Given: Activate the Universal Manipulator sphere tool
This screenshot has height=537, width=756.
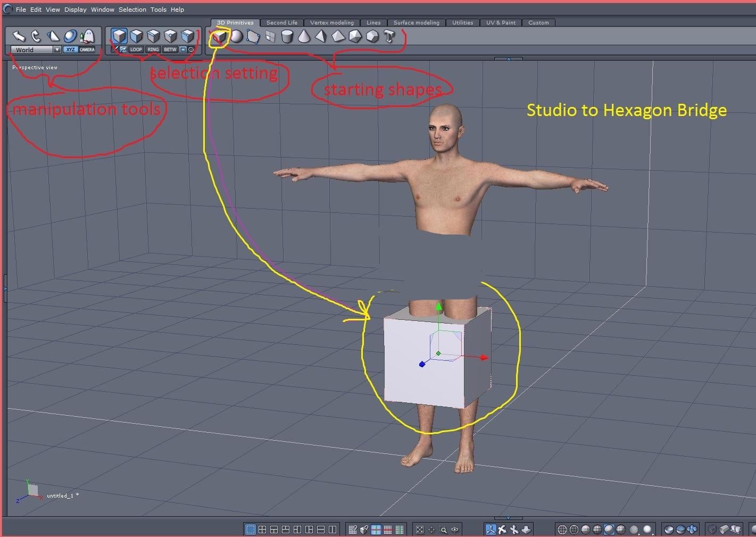Looking at the screenshot, I should pyautogui.click(x=70, y=36).
